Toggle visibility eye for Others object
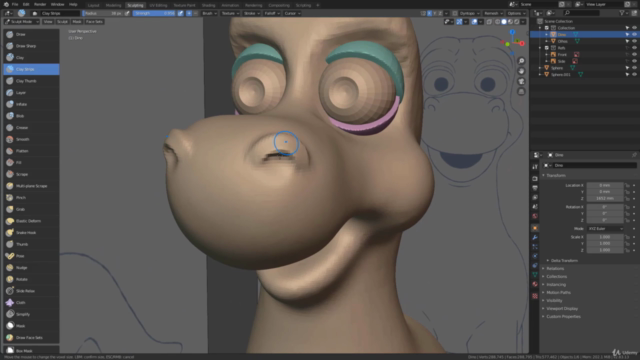This screenshot has width=640, height=360. (634, 41)
